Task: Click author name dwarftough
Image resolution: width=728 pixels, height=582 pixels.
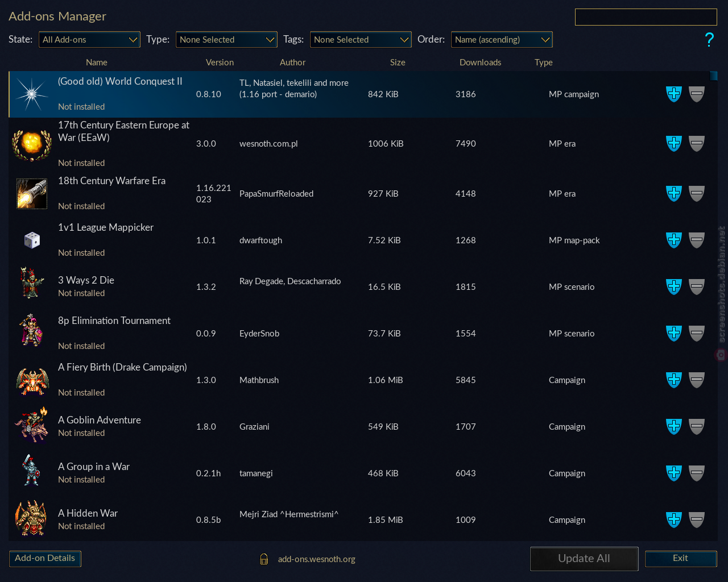Action: pyautogui.click(x=260, y=240)
